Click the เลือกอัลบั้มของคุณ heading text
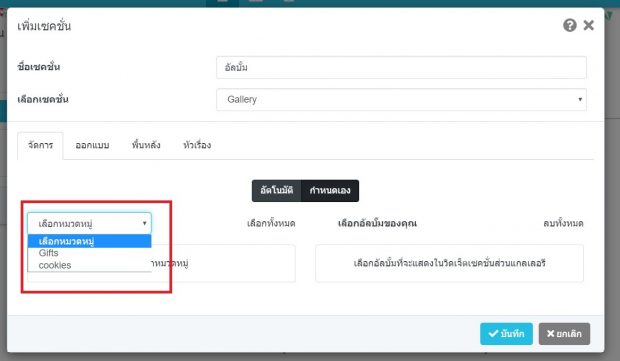Screen dimensions: 620x361 point(377,223)
